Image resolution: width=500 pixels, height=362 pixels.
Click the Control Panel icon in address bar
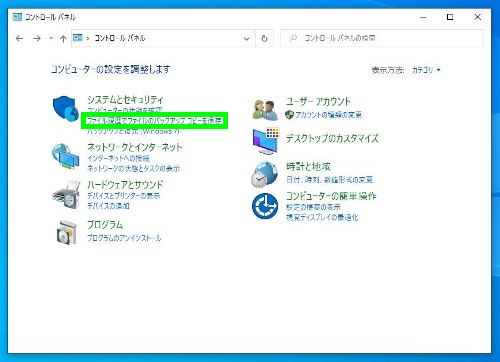point(78,38)
